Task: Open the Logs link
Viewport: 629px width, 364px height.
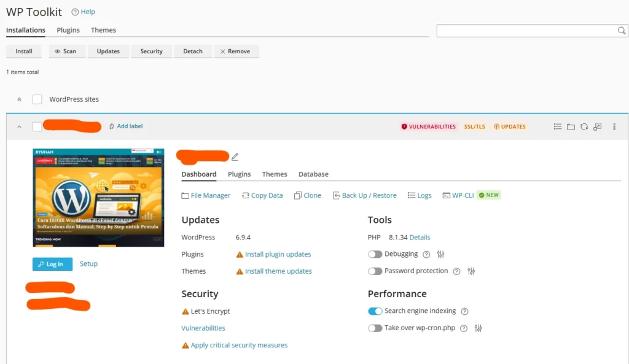Action: 420,195
